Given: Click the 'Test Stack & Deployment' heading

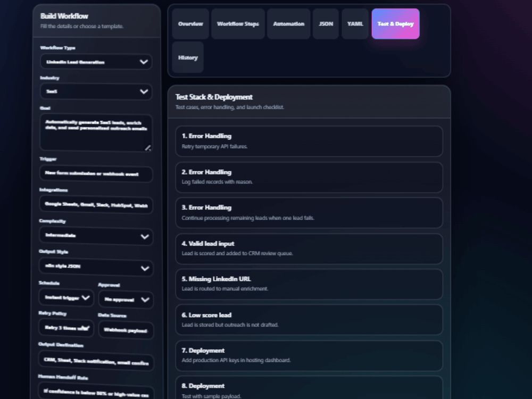Looking at the screenshot, I should [x=214, y=97].
